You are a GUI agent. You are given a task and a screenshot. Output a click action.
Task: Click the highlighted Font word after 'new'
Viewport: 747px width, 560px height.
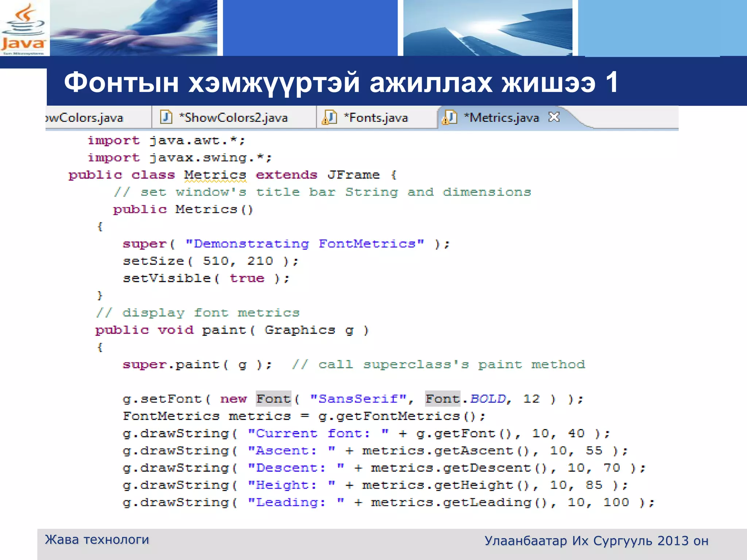click(x=274, y=398)
